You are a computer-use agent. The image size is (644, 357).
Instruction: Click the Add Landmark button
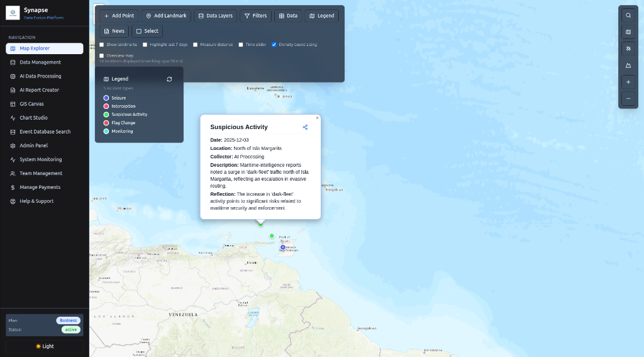[x=166, y=16]
